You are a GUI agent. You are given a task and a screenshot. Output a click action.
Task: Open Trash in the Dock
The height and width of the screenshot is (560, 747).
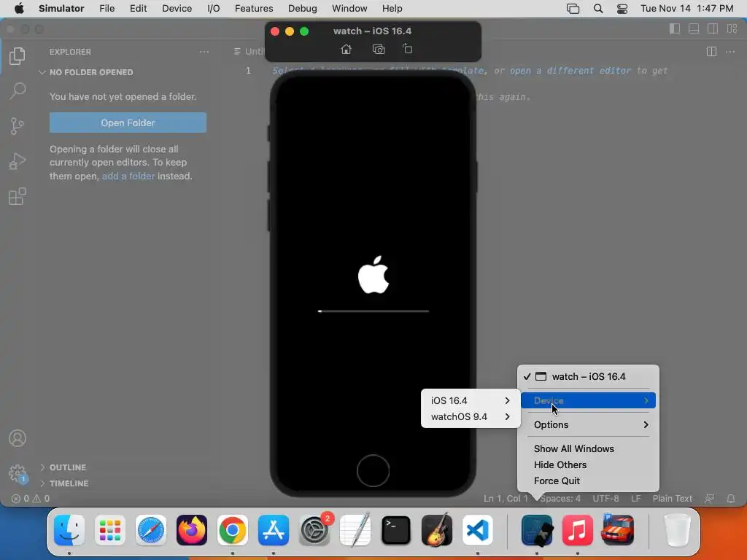coord(677,530)
